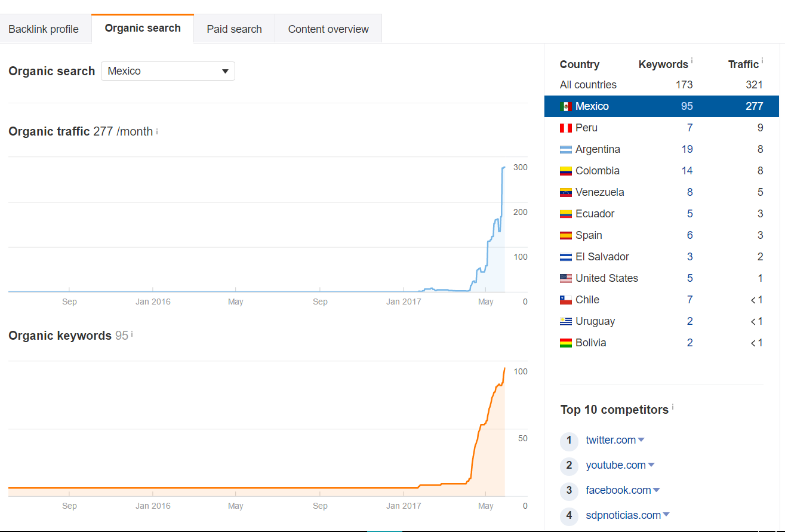785x532 pixels.
Task: Expand the sdpnoticias.com dropdown arrow
Action: click(x=666, y=515)
